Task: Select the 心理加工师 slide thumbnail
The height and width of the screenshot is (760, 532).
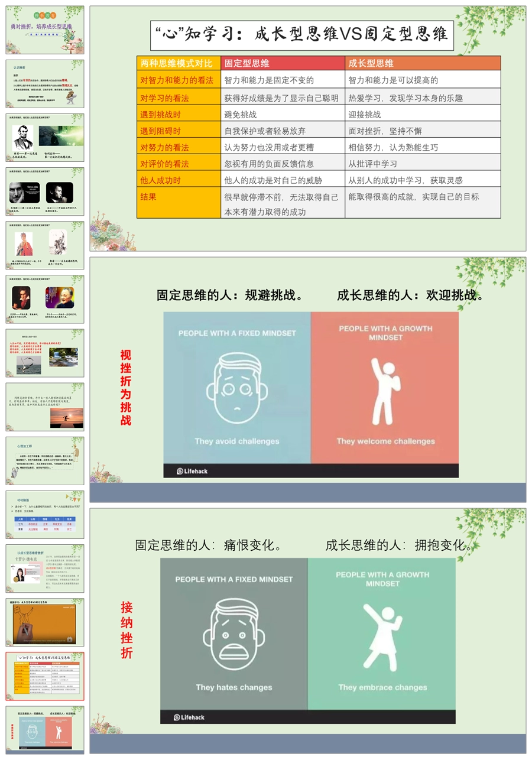Action: [x=45, y=461]
